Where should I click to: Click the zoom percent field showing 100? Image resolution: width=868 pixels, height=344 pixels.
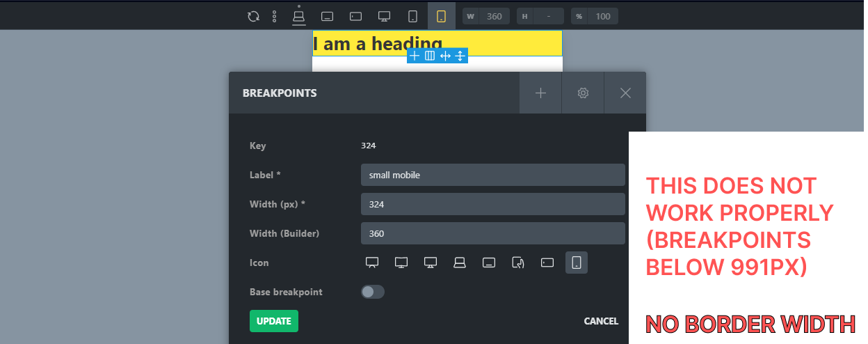[603, 16]
